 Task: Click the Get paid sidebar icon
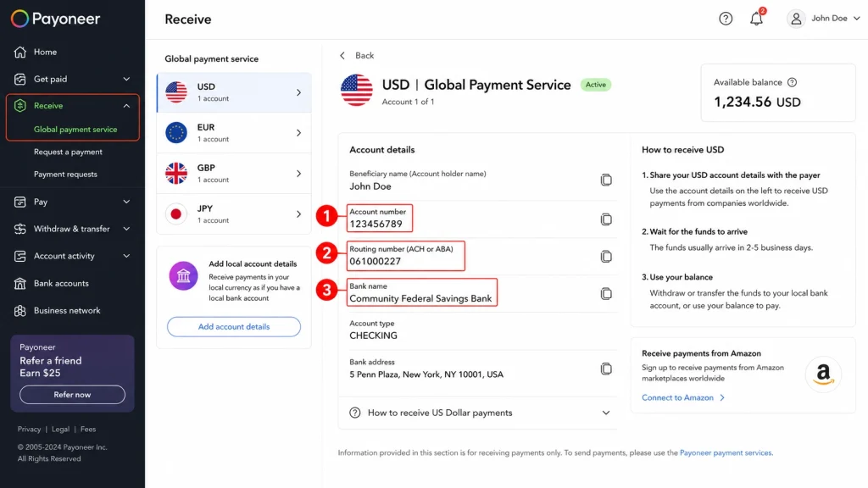click(x=20, y=79)
